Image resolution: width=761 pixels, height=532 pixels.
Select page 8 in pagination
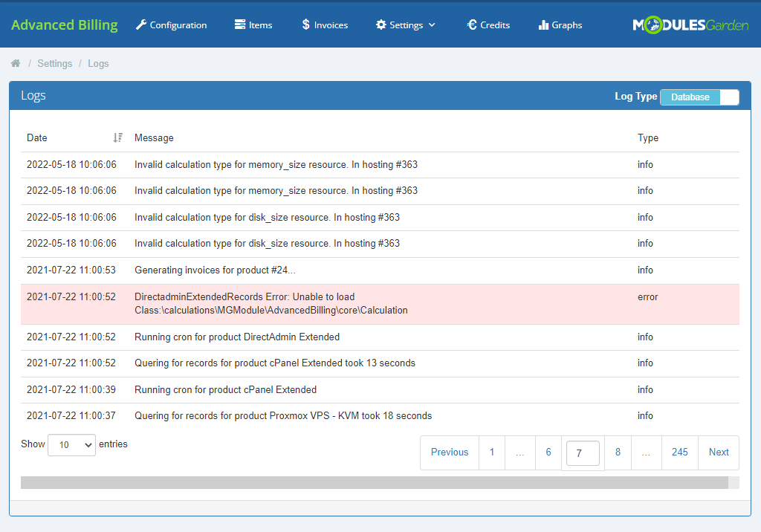pos(618,452)
